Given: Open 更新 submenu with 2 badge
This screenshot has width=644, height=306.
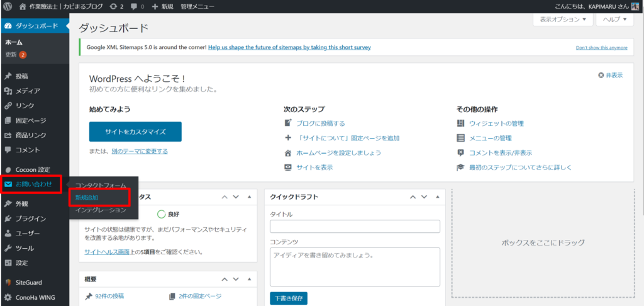Looking at the screenshot, I should point(16,54).
